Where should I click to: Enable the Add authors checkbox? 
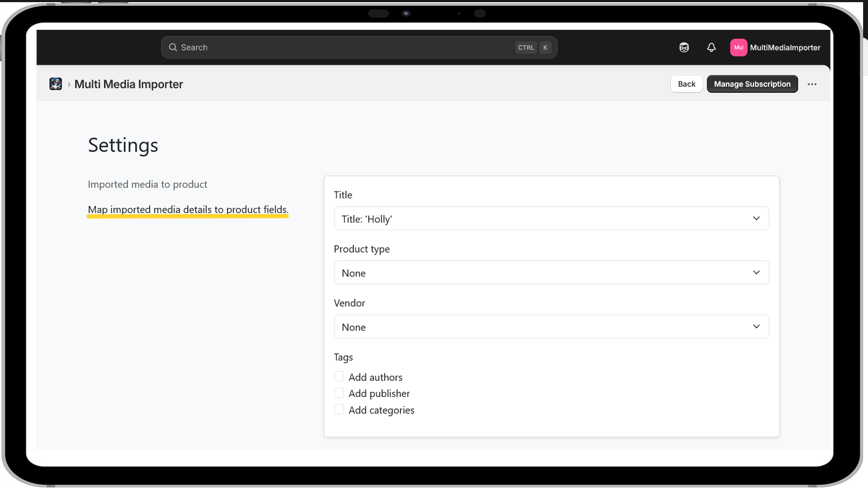pos(339,376)
